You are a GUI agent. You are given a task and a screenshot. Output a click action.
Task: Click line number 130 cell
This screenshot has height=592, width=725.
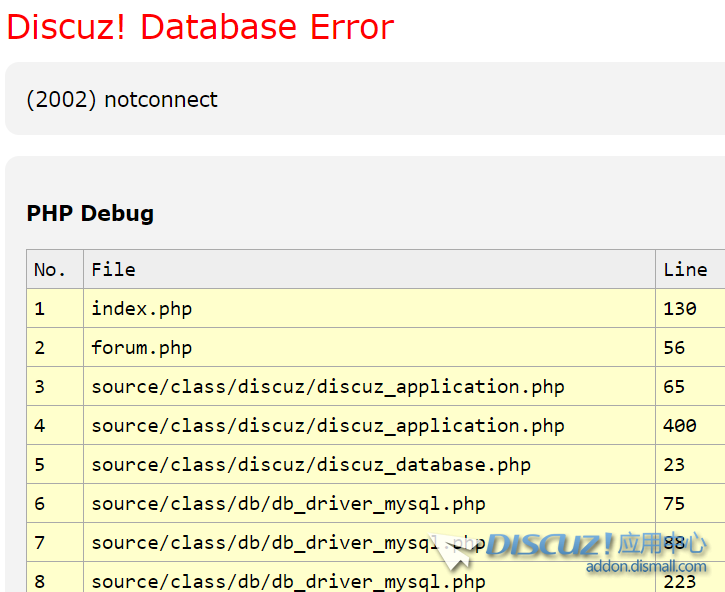tap(679, 308)
